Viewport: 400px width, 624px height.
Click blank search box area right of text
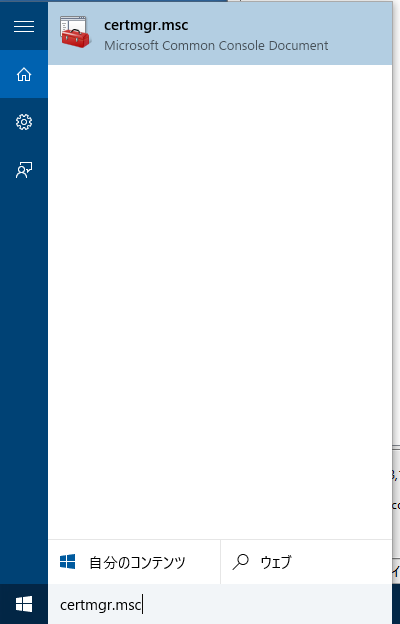pos(267,604)
